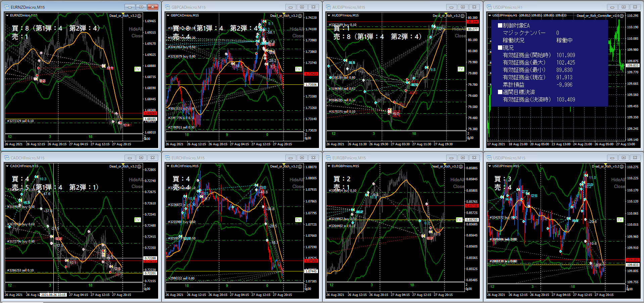This screenshot has height=303, width=644.
Task: Click the red price label 1.68263 in EURNZD
Action: coord(150,113)
